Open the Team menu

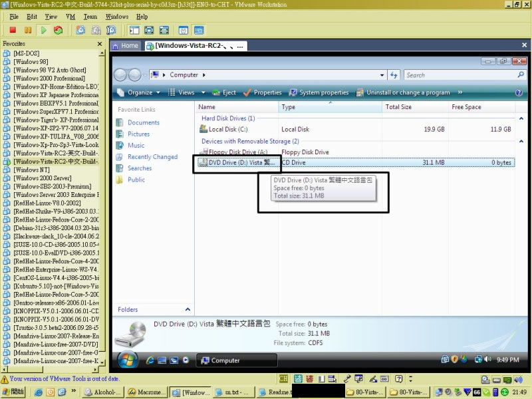tap(90, 17)
